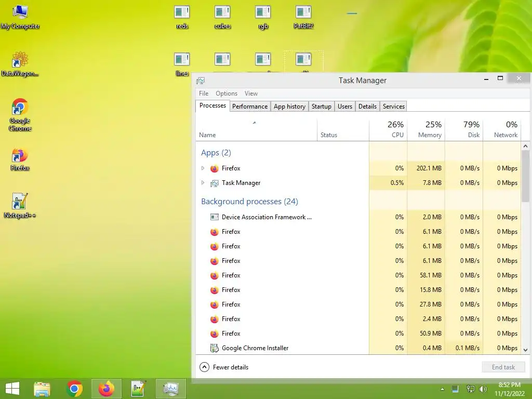Click Task Manager app row icon under Apps

(x=215, y=183)
